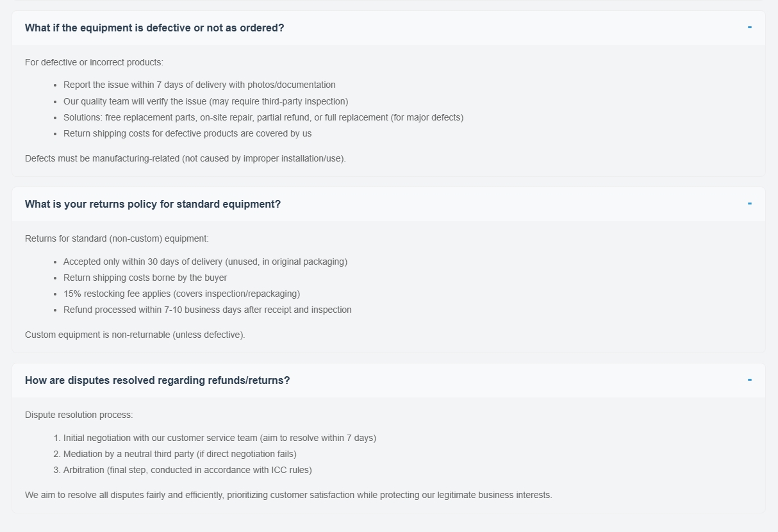Viewport: 778px width, 532px height.
Task: Click minus icon beside returns policy question
Action: tap(749, 204)
